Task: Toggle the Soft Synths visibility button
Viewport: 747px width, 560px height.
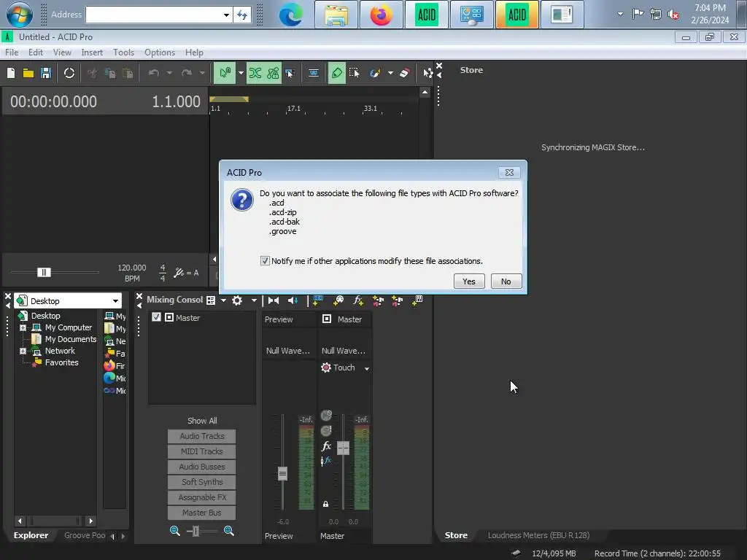Action: point(201,482)
